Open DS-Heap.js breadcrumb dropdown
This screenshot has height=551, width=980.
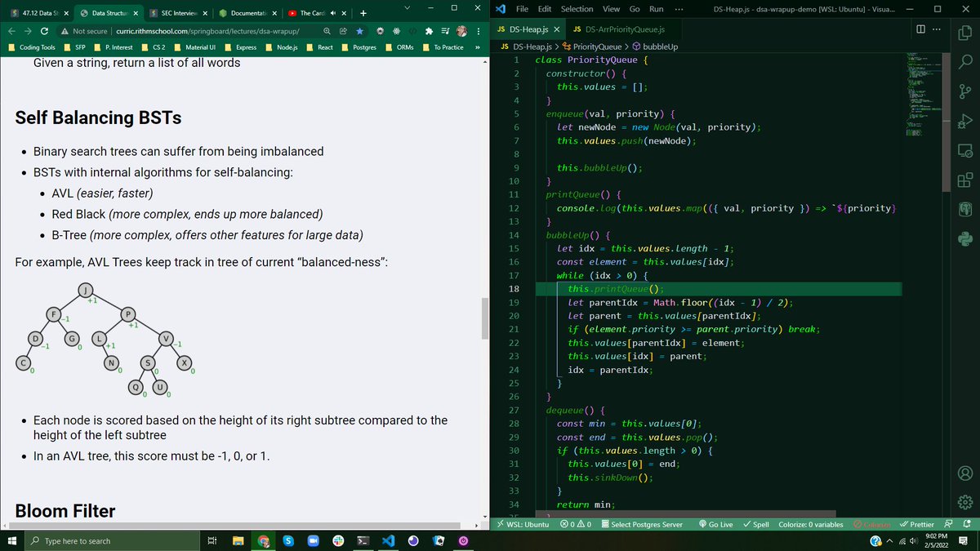(525, 47)
